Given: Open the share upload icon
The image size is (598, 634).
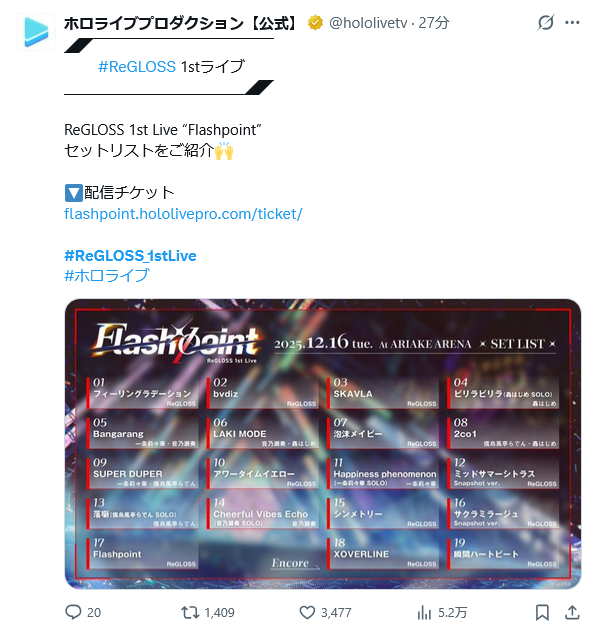Looking at the screenshot, I should pos(572,612).
